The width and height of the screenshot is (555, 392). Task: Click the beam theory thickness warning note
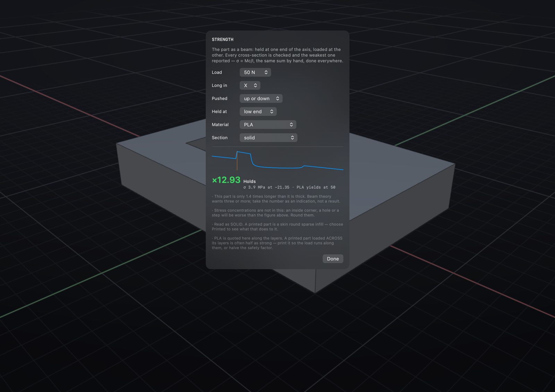point(276,199)
